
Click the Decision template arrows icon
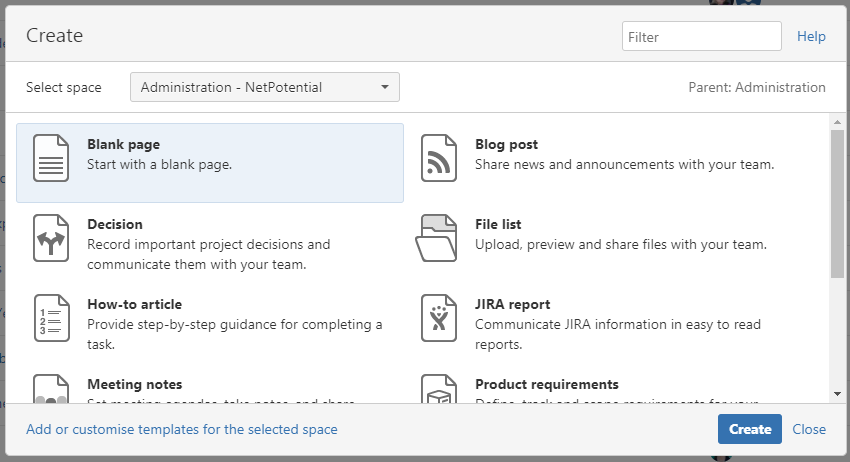click(x=51, y=238)
